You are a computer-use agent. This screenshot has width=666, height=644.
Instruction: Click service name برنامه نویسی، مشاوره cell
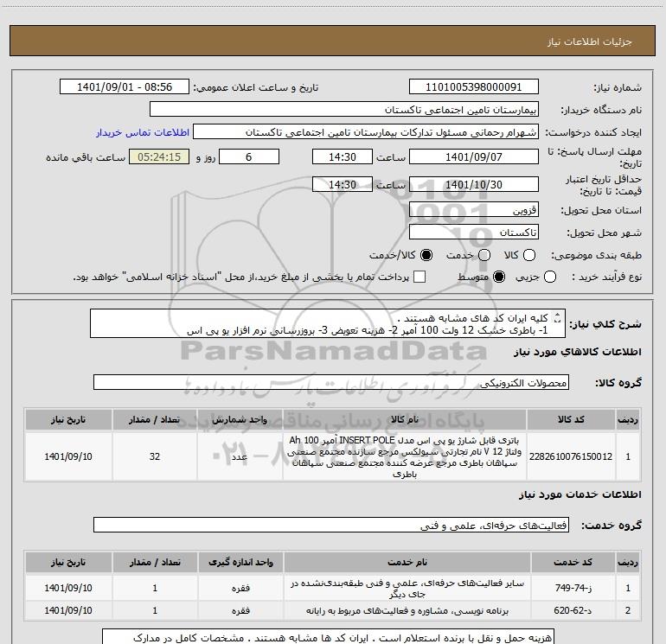pyautogui.click(x=407, y=610)
